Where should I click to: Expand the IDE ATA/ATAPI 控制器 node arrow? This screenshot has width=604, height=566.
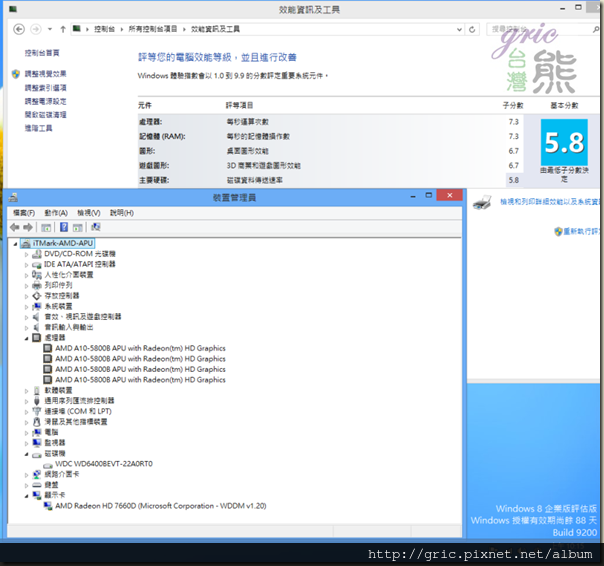26,265
